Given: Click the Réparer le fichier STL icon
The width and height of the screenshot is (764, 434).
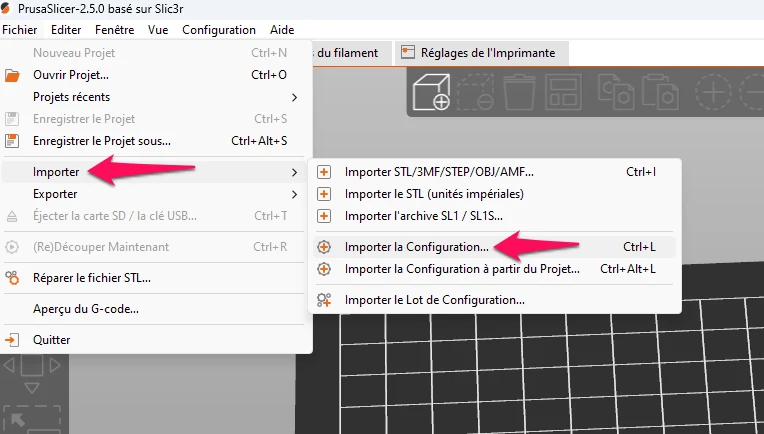Looking at the screenshot, I should click(x=12, y=278).
